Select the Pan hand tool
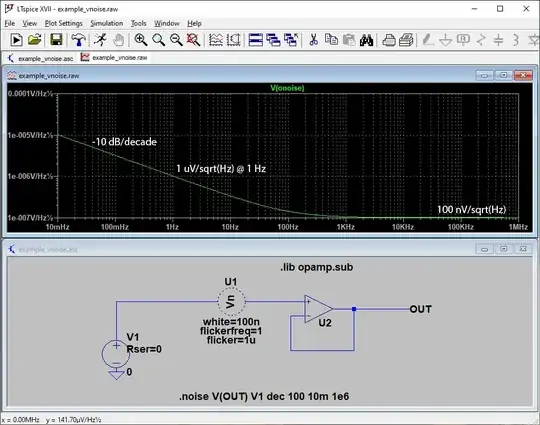 [118, 40]
